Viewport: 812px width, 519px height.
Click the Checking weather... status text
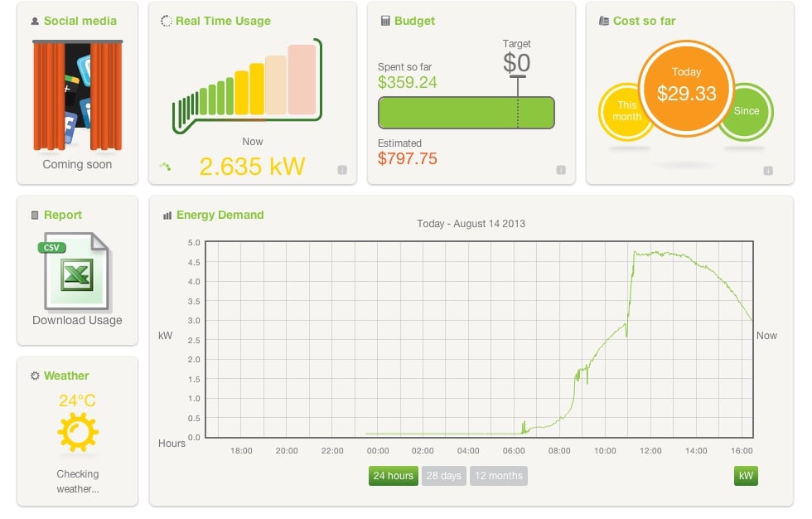78,481
